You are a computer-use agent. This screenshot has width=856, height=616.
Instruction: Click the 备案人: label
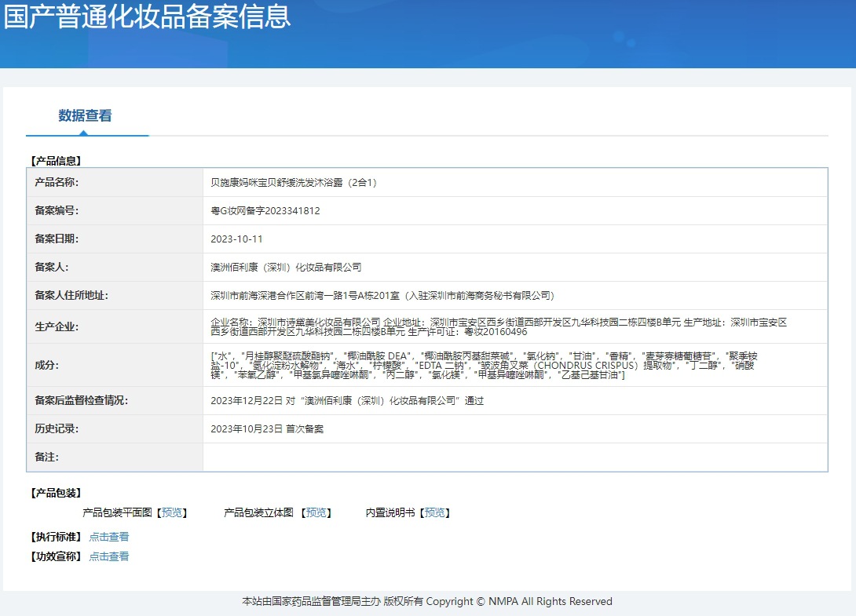pyautogui.click(x=51, y=268)
